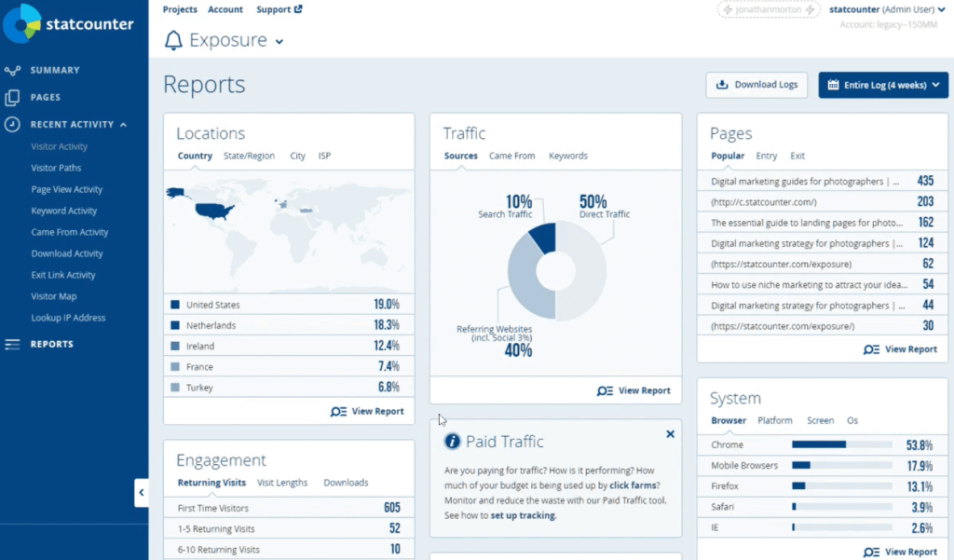Select the ISP tab in Locations
The width and height of the screenshot is (954, 560).
point(324,156)
